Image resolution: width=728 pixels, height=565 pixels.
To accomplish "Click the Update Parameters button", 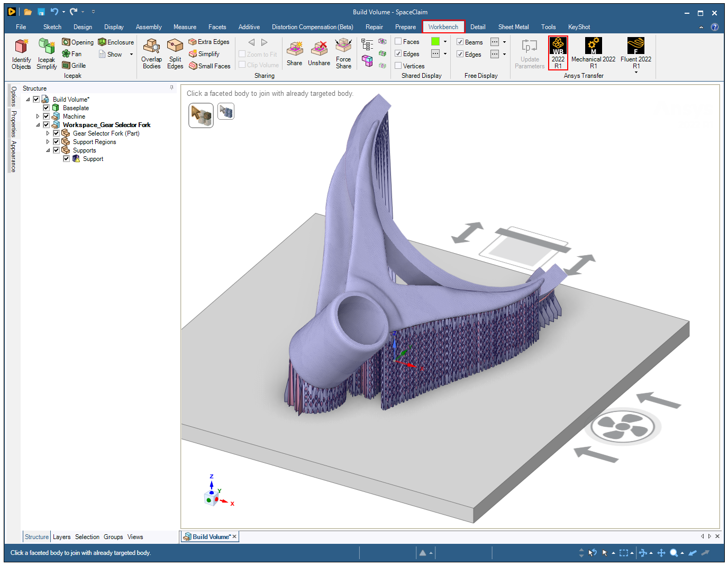I will pyautogui.click(x=529, y=53).
